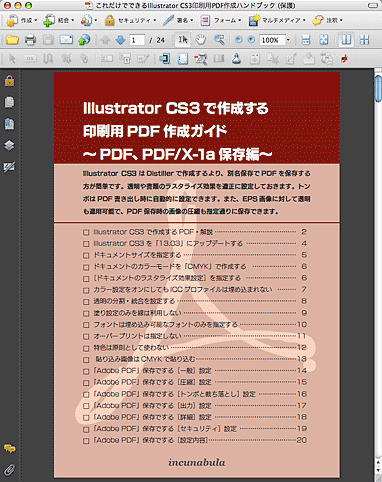Click the vertical scrollbar thumb
Viewport: 382px width, 482px height.
coord(378,89)
